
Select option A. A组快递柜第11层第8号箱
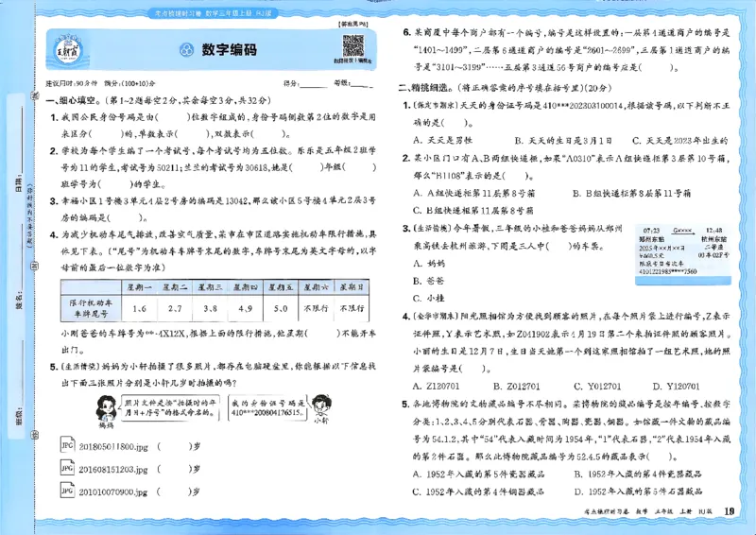tap(474, 193)
